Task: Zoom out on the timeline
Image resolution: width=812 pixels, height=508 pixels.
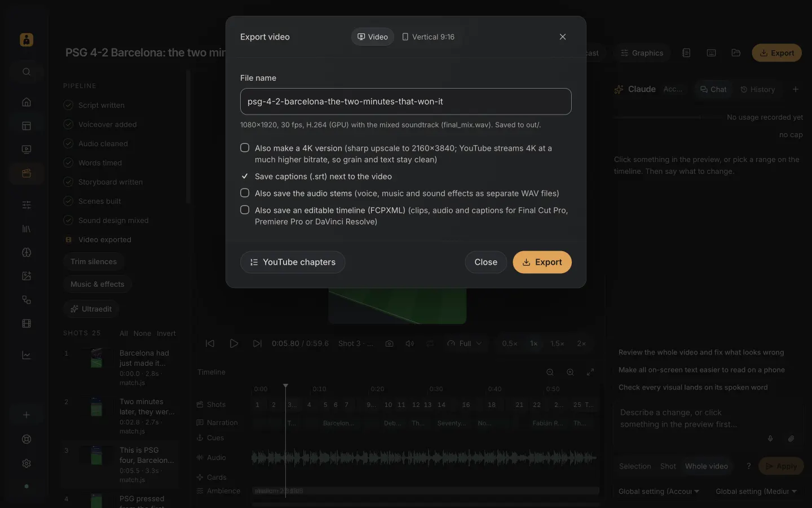Action: (550, 372)
